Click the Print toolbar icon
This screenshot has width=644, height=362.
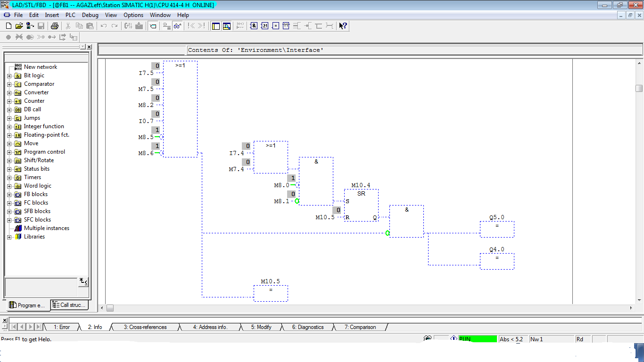[x=55, y=26]
